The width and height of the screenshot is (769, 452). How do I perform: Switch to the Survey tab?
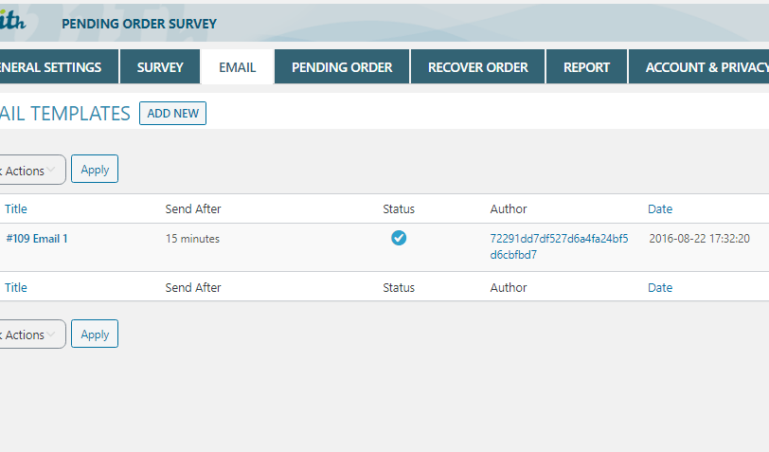pos(160,68)
